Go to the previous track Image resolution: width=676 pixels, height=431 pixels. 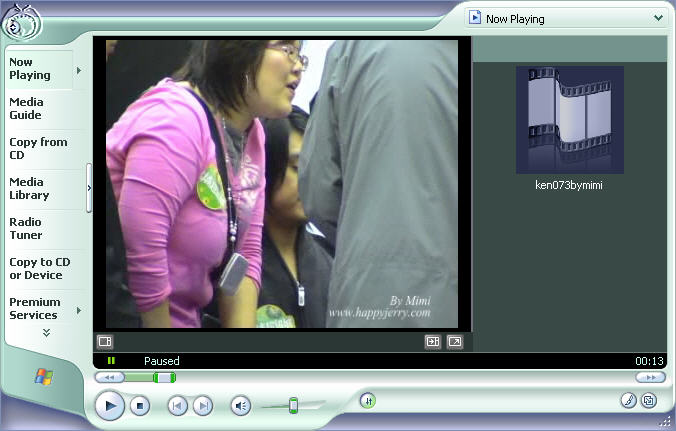[x=177, y=406]
